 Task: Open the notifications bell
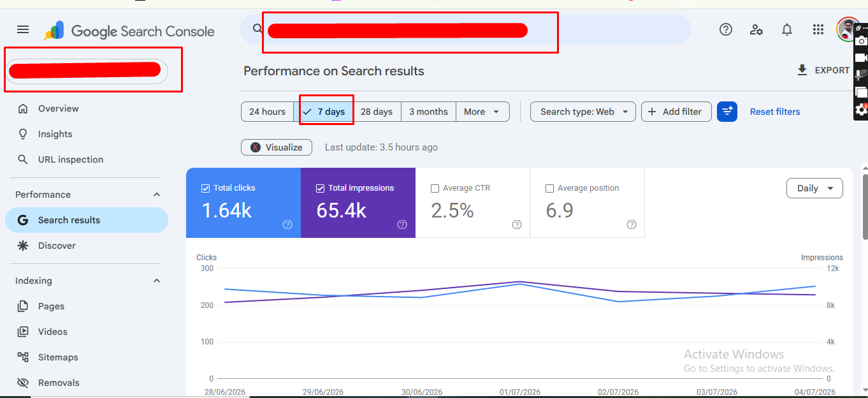click(x=787, y=29)
